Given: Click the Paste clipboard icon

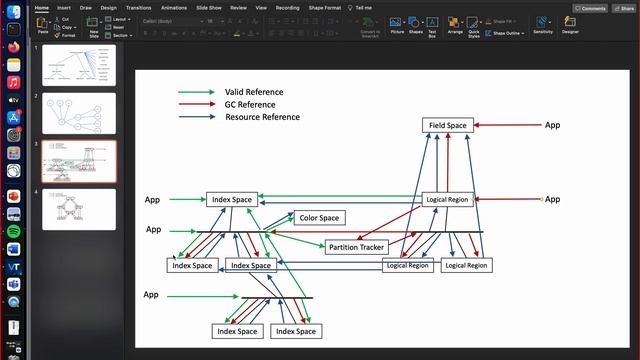Looking at the screenshot, I should [42, 24].
